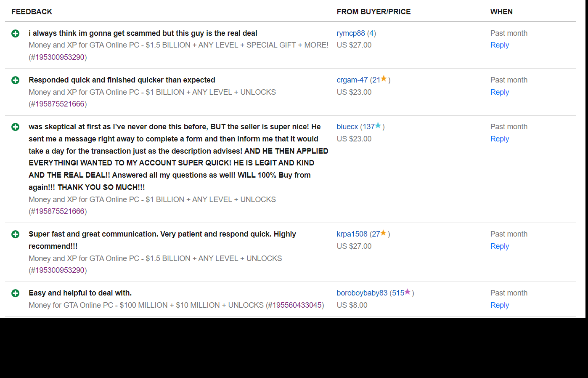Open item #195560433045 listing
The width and height of the screenshot is (588, 378).
coord(297,305)
